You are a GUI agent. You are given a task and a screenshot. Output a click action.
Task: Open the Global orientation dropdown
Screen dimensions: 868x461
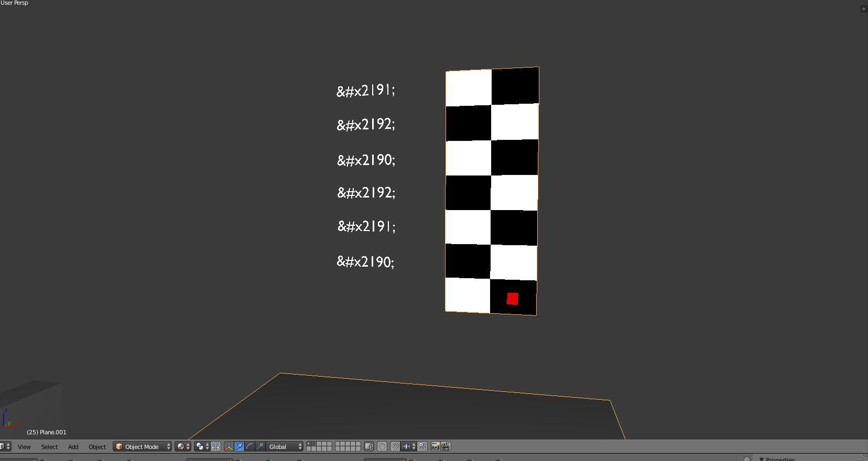click(x=285, y=446)
